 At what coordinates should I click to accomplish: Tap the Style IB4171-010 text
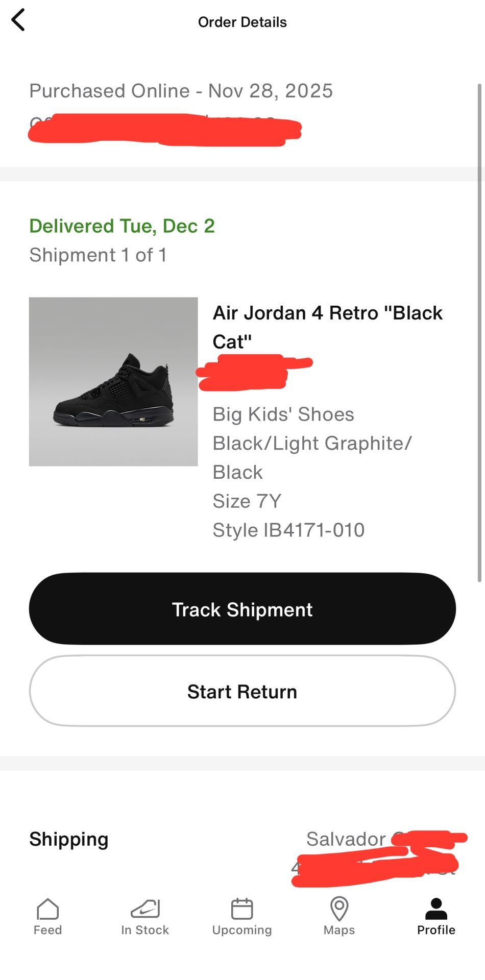coord(288,530)
